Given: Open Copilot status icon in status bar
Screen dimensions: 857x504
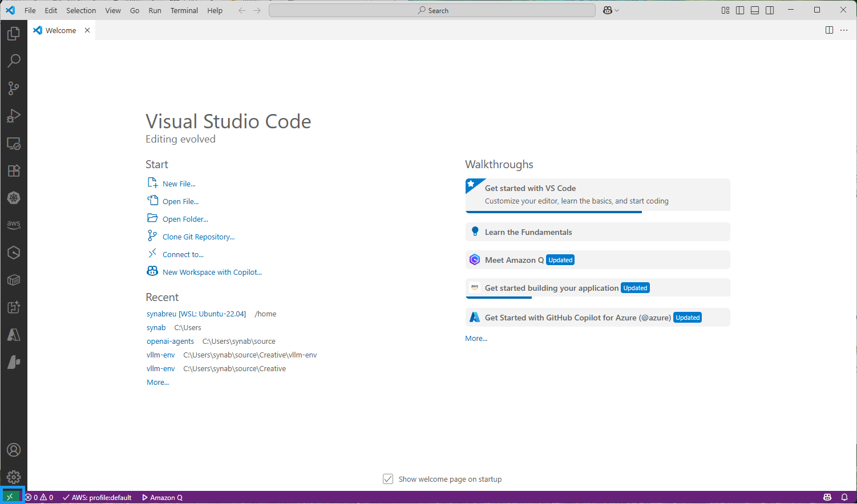Looking at the screenshot, I should (827, 497).
